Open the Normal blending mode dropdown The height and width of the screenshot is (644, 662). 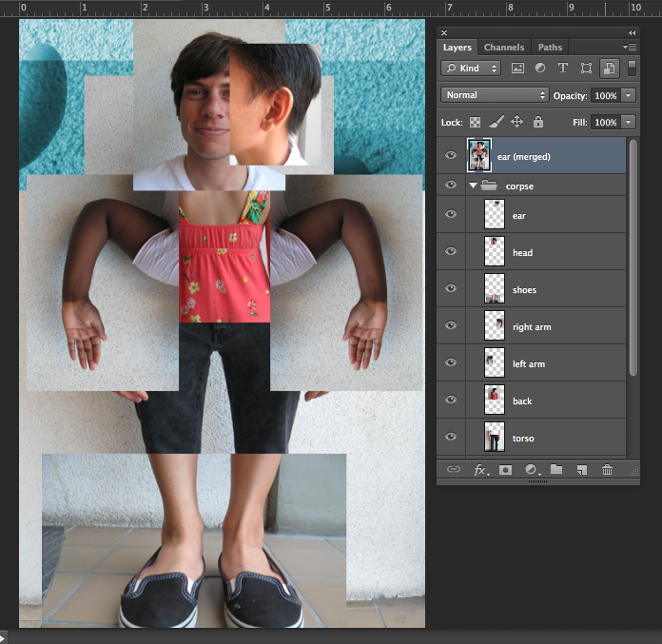click(x=495, y=95)
